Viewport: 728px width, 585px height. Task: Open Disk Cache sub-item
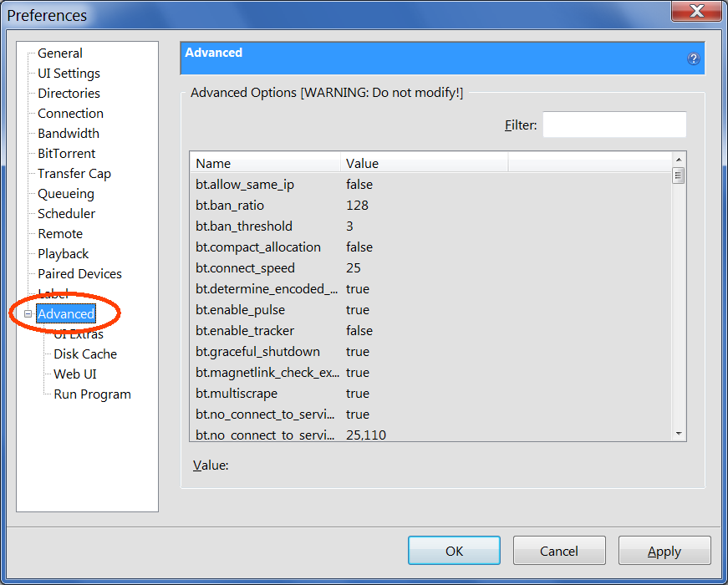(85, 354)
